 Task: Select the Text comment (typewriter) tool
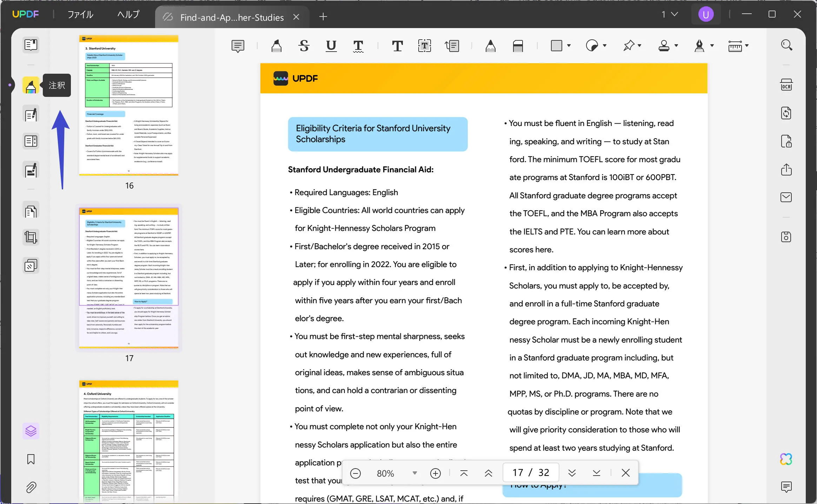click(397, 46)
